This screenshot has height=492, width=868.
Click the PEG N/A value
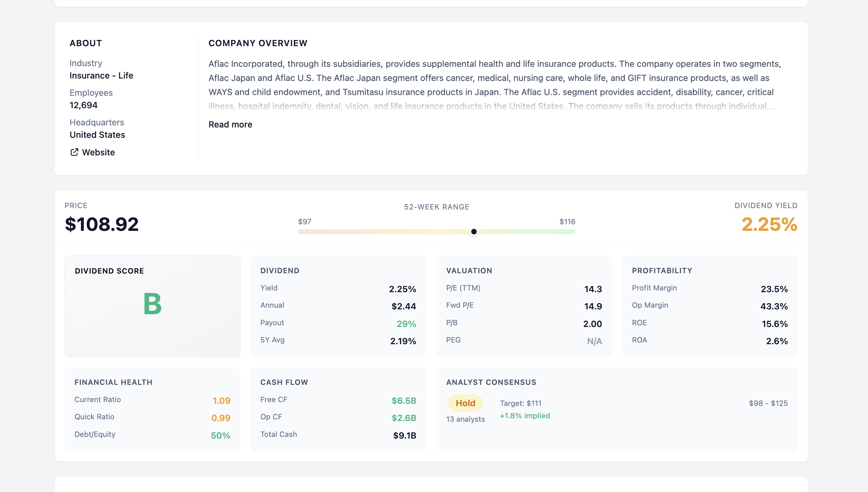[594, 341]
